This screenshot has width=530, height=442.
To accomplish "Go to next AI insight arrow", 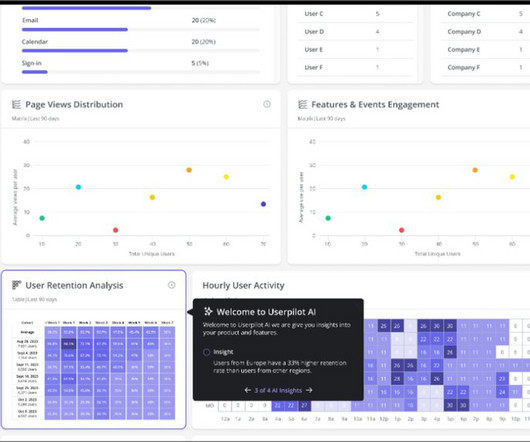I will 309,390.
